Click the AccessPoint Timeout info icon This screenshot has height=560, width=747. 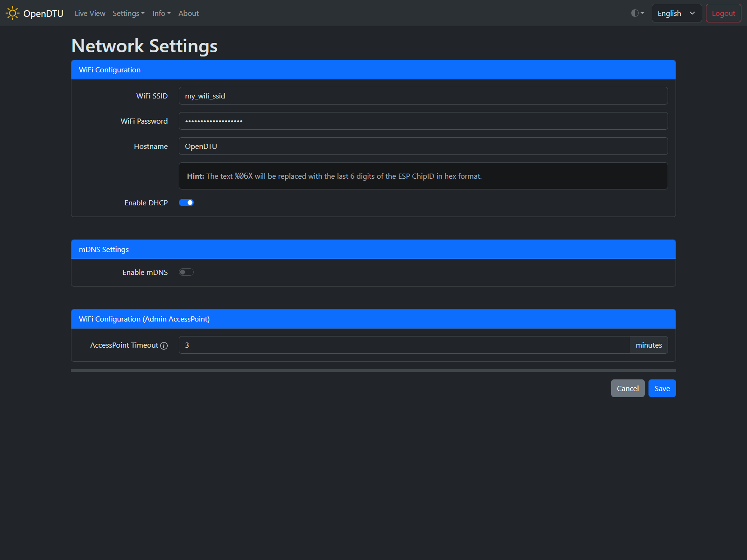pos(164,346)
